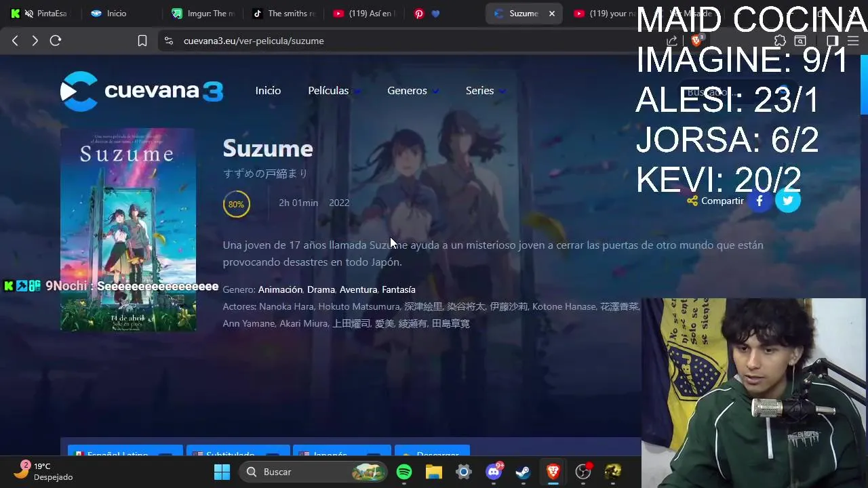This screenshot has height=488, width=868.
Task: Select the Japonés language tab
Action: click(342, 452)
